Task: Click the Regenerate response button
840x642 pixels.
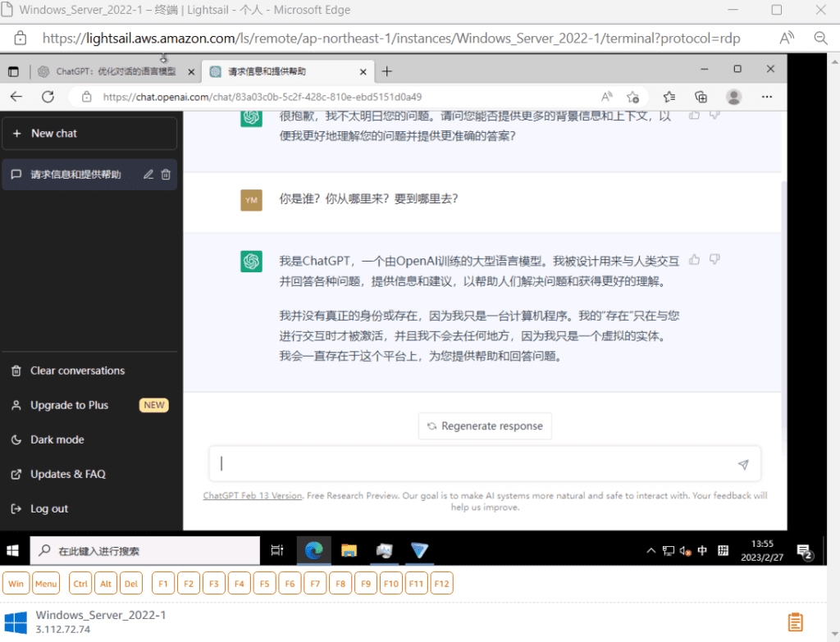Action: [485, 426]
